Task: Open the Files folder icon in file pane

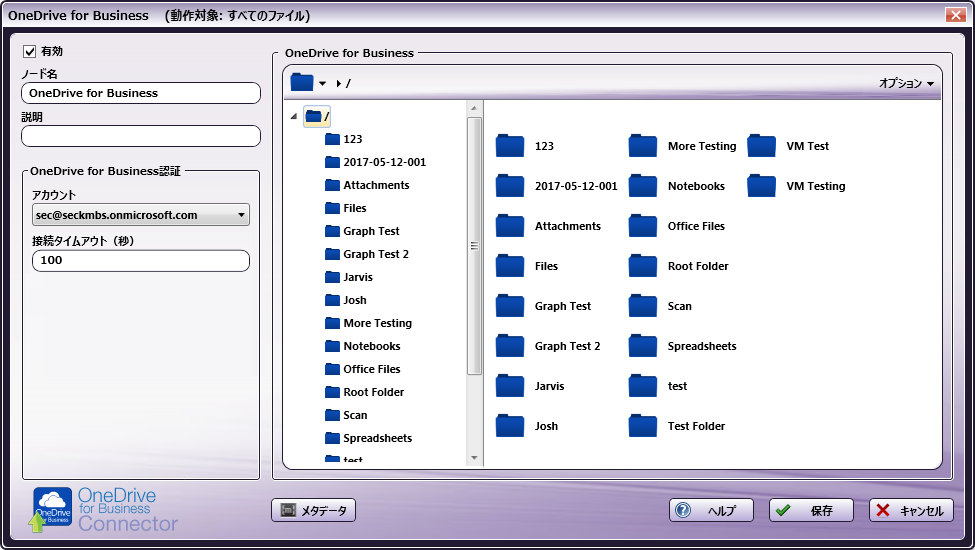Action: 510,266
